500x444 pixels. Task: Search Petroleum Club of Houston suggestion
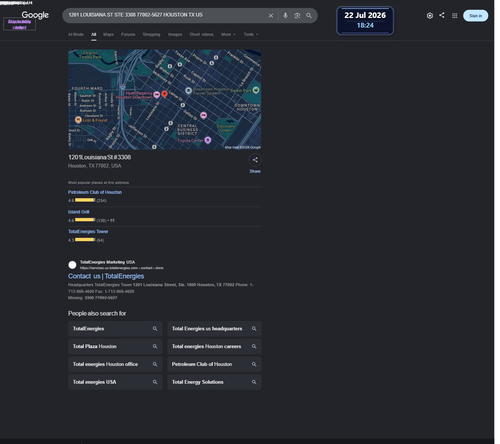click(214, 364)
